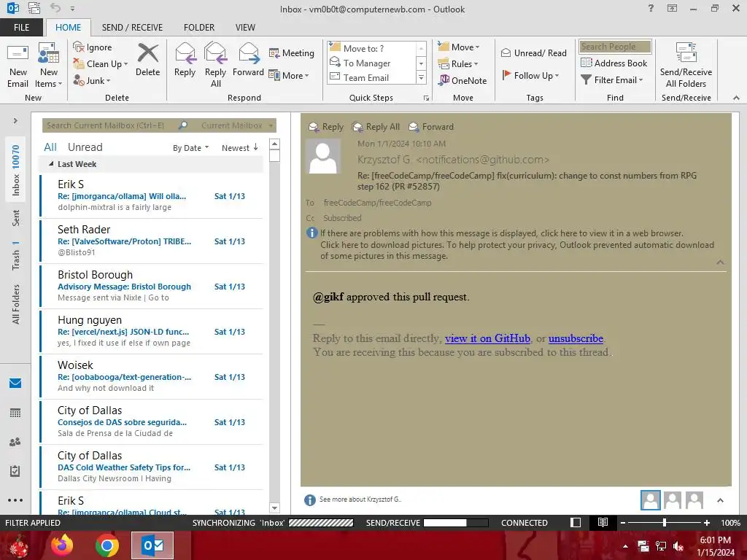Open the email from Woisek
The height and width of the screenshot is (560, 747).
coord(152,377)
